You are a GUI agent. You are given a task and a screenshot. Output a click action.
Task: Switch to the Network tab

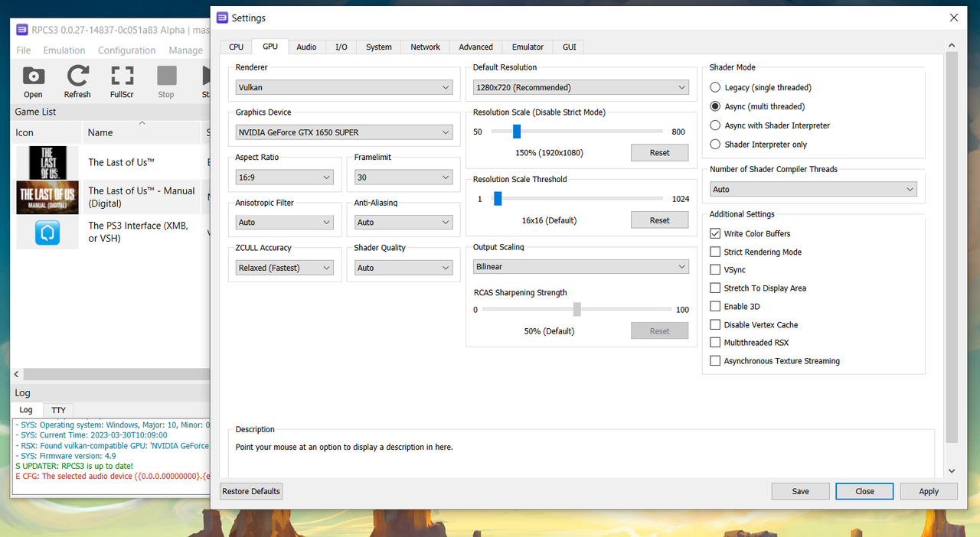pyautogui.click(x=425, y=47)
